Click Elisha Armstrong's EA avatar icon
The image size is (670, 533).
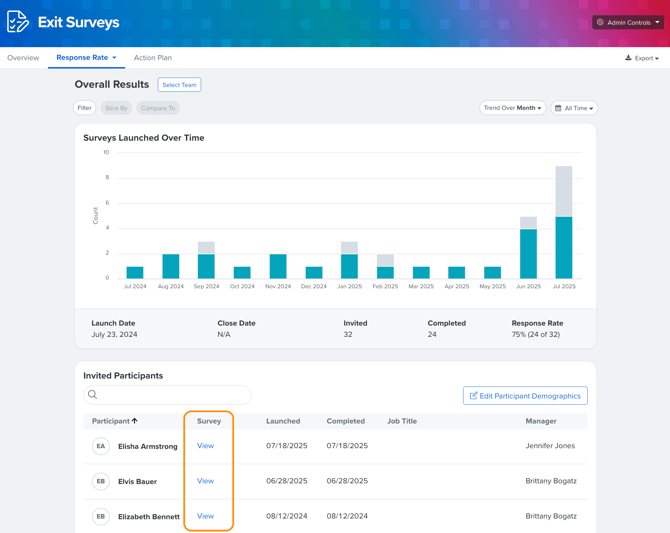pyautogui.click(x=100, y=446)
